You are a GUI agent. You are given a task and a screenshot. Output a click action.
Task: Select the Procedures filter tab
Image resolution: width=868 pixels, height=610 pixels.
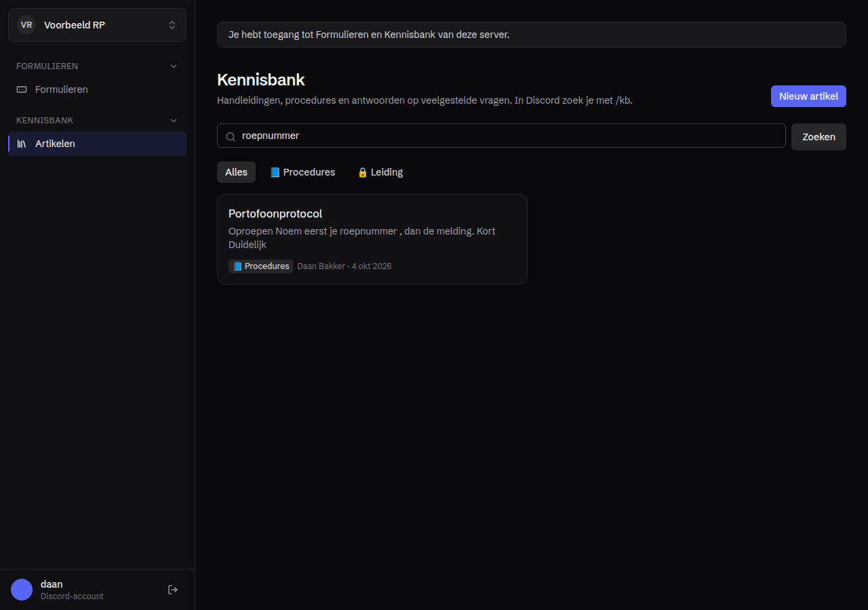click(302, 172)
